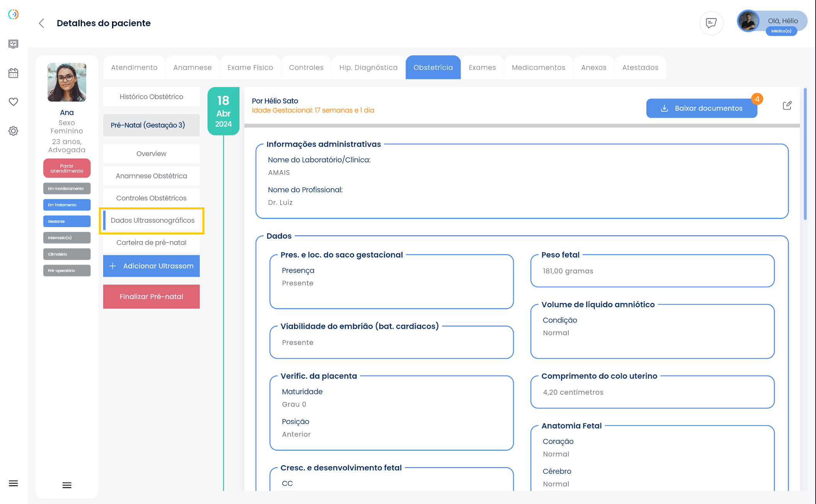The width and height of the screenshot is (816, 504).
Task: Open the Exame Físico tab
Action: (x=250, y=68)
